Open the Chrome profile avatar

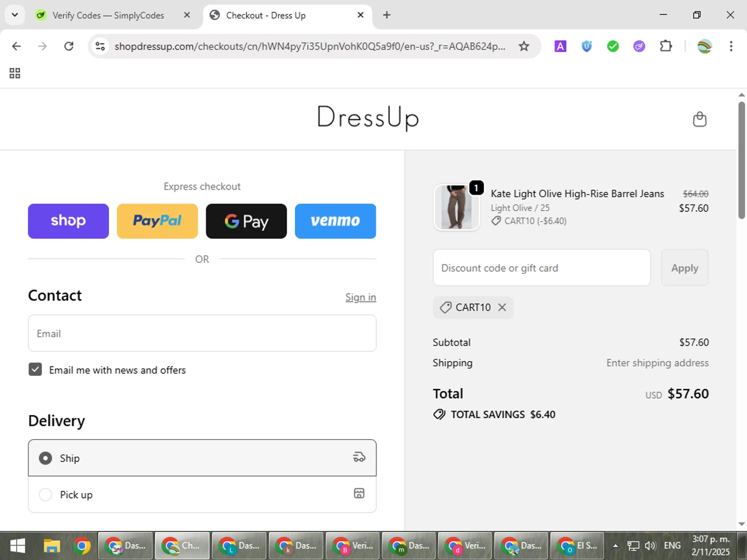(x=705, y=46)
